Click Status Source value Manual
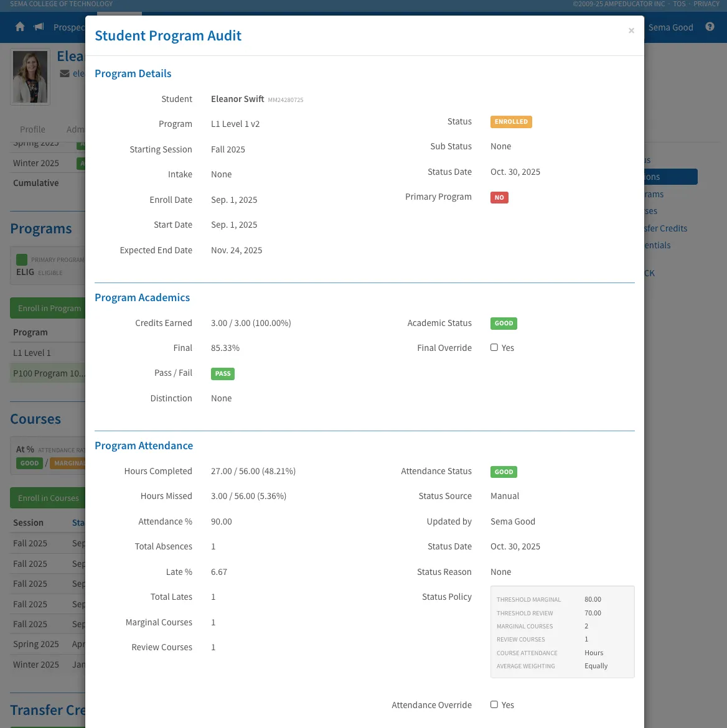 pos(505,496)
